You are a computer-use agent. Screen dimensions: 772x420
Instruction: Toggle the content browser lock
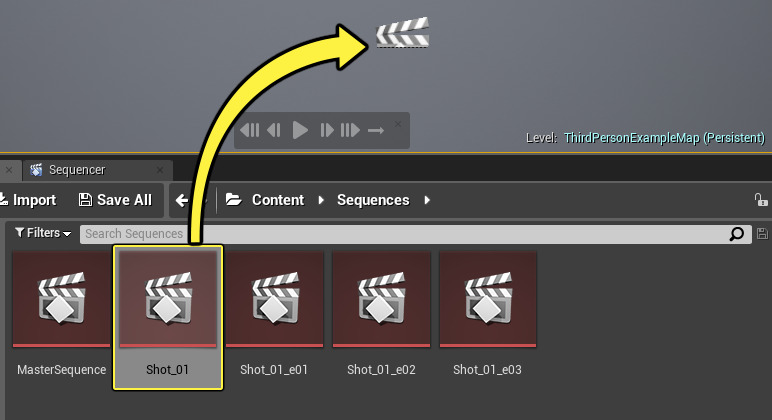(x=760, y=200)
